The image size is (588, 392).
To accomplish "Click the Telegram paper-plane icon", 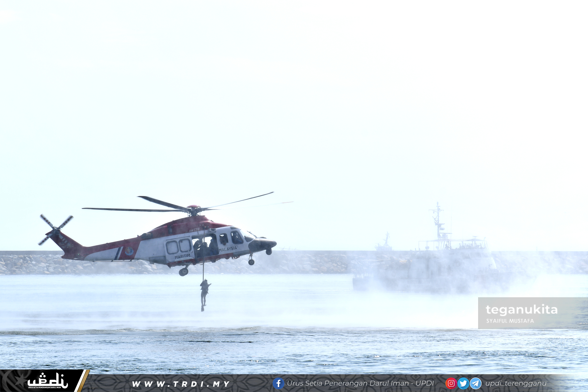I will [476, 383].
